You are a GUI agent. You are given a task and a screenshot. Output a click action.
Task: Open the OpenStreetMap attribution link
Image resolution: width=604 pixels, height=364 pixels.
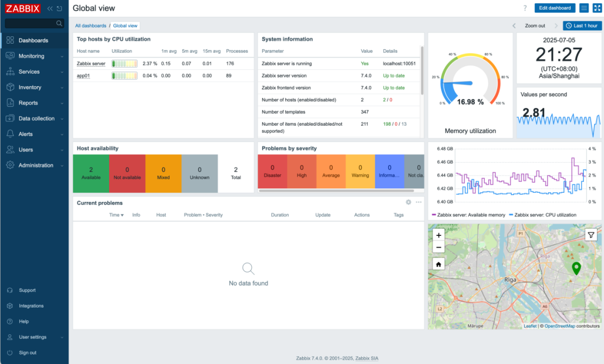[x=560, y=326]
